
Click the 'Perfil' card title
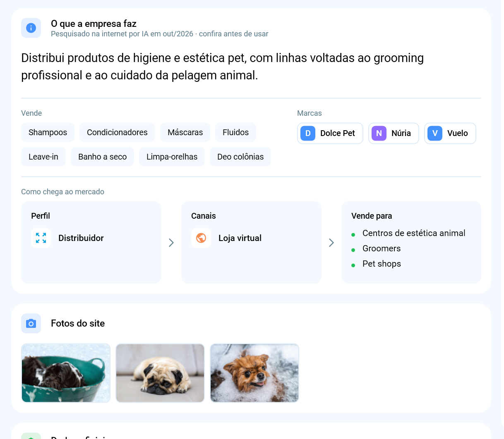click(41, 216)
